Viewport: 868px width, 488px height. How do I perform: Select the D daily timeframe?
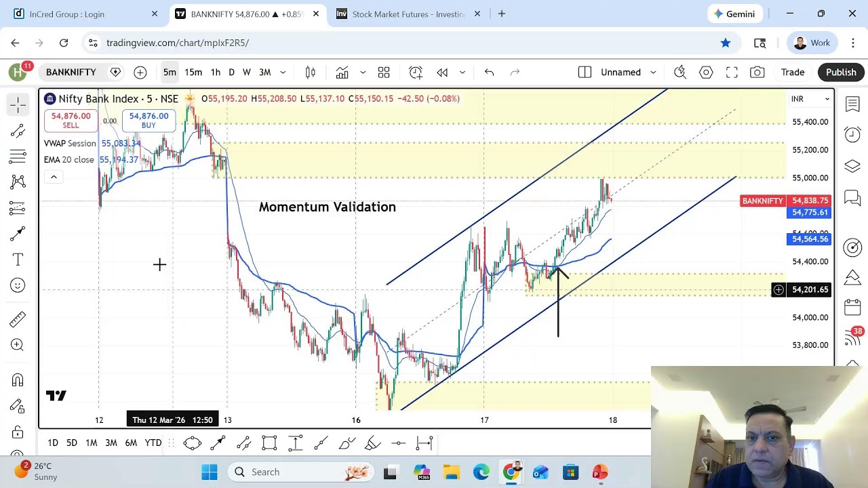(x=231, y=73)
